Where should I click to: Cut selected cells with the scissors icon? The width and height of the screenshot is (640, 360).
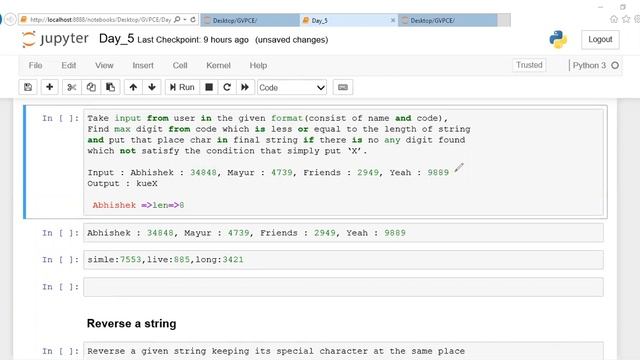[72, 87]
